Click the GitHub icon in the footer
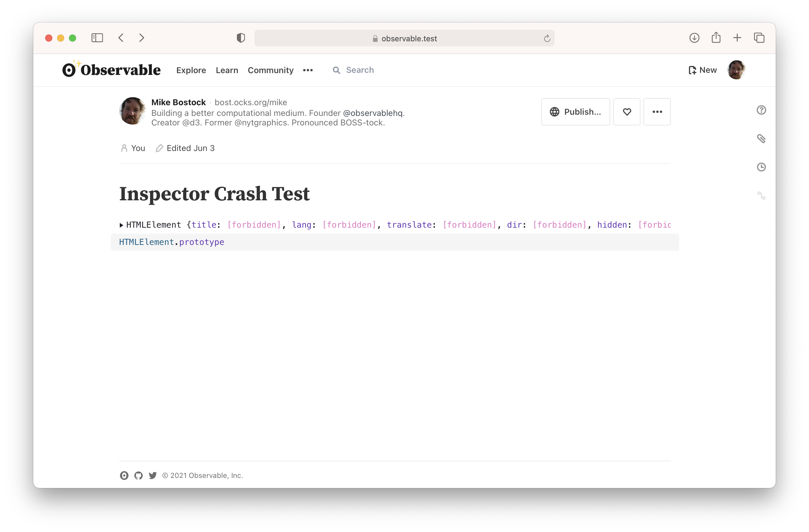The height and width of the screenshot is (532, 809). [x=138, y=475]
